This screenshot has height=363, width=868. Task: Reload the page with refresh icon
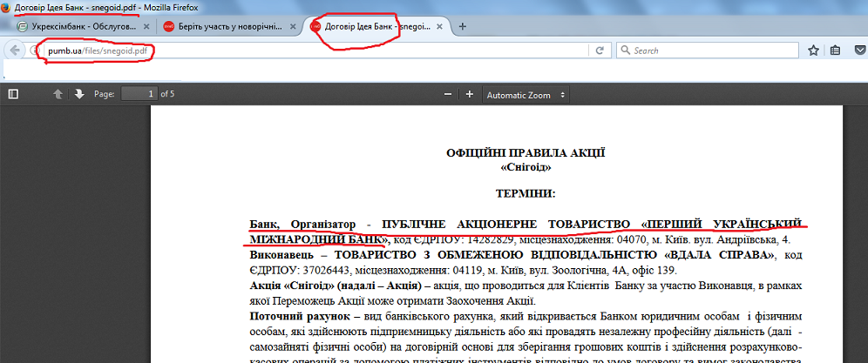(x=599, y=50)
